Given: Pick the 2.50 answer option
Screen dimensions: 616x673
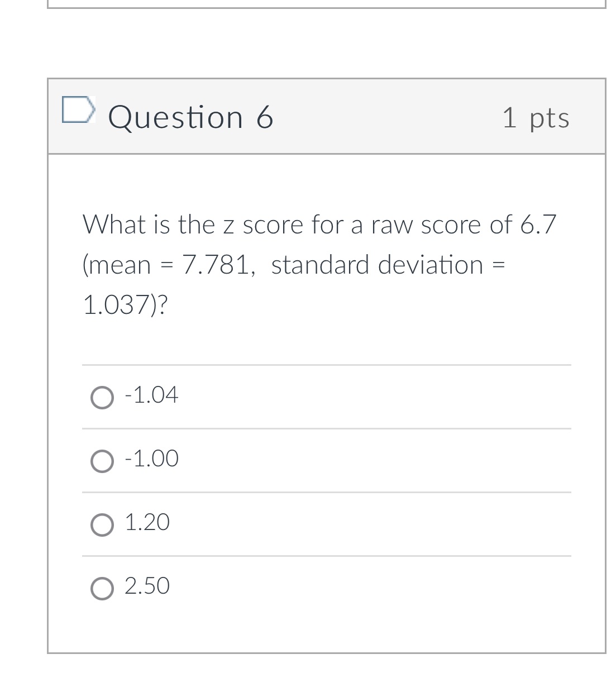Looking at the screenshot, I should pos(103,589).
